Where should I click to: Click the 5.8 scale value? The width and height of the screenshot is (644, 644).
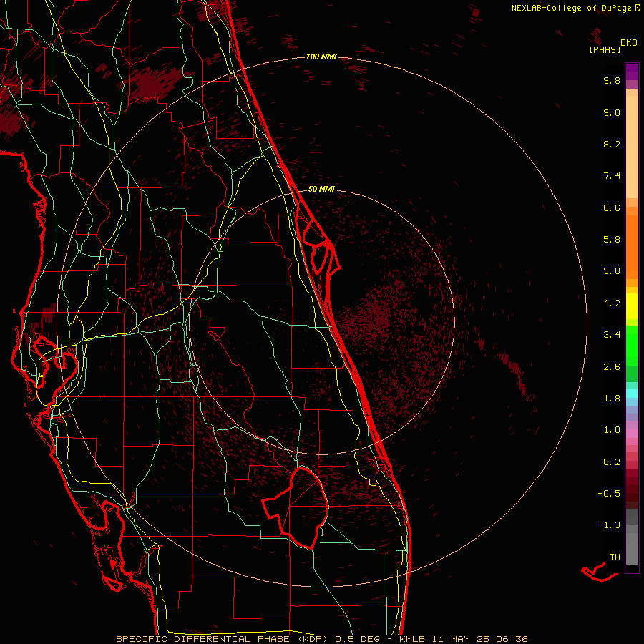point(612,240)
